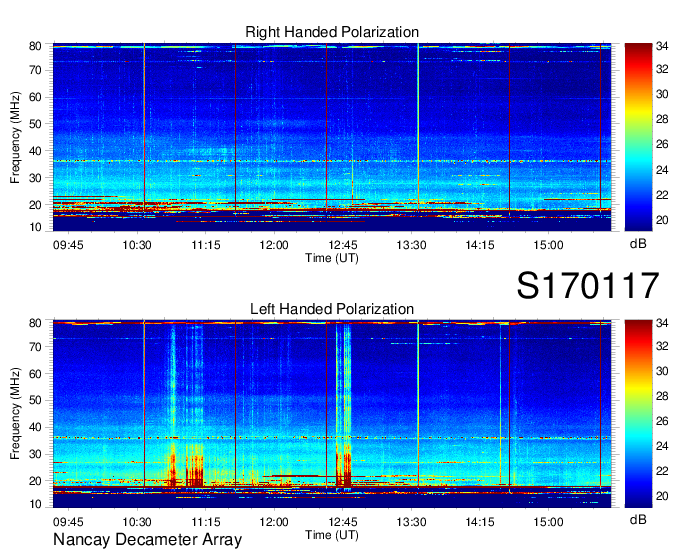The height and width of the screenshot is (552, 680).
Task: Click the 40 MHz tick on upper plot
Action: 35,151
